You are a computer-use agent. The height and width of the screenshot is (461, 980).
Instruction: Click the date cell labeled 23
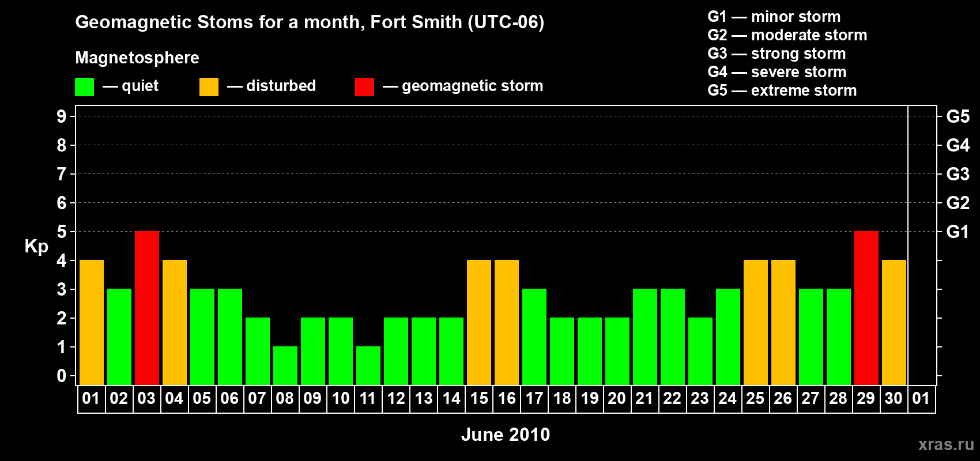pos(700,399)
